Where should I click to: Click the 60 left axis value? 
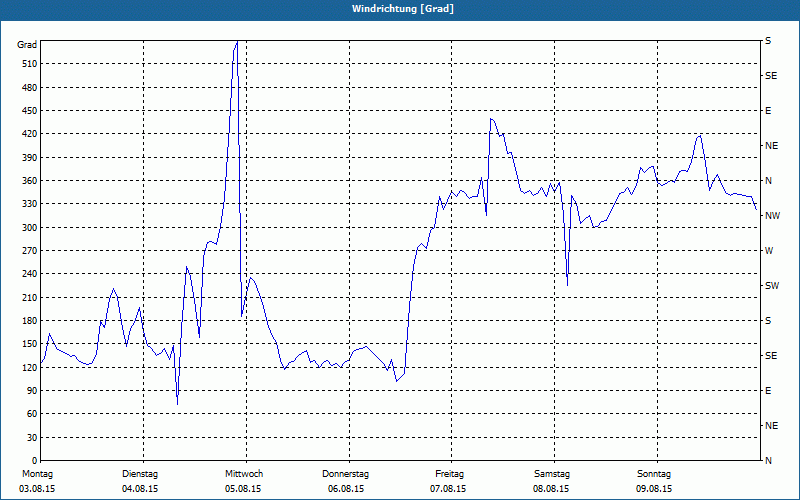click(x=33, y=414)
